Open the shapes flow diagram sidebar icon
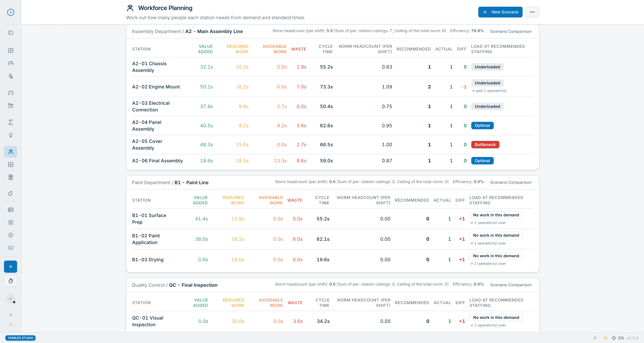Image resolution: width=644 pixels, height=343 pixels. [x=11, y=105]
